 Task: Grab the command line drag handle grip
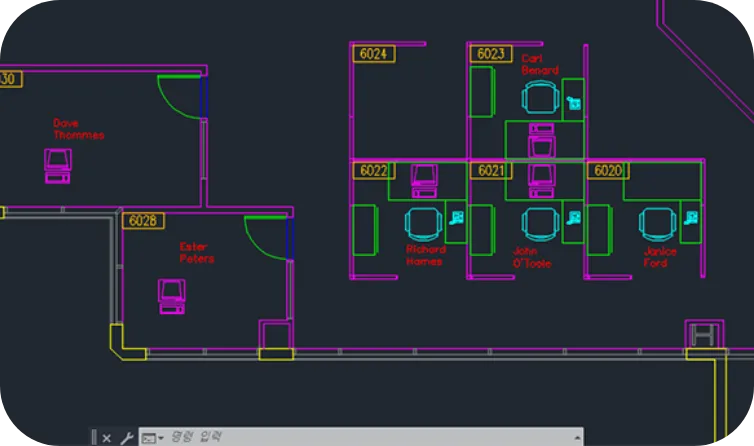94,437
